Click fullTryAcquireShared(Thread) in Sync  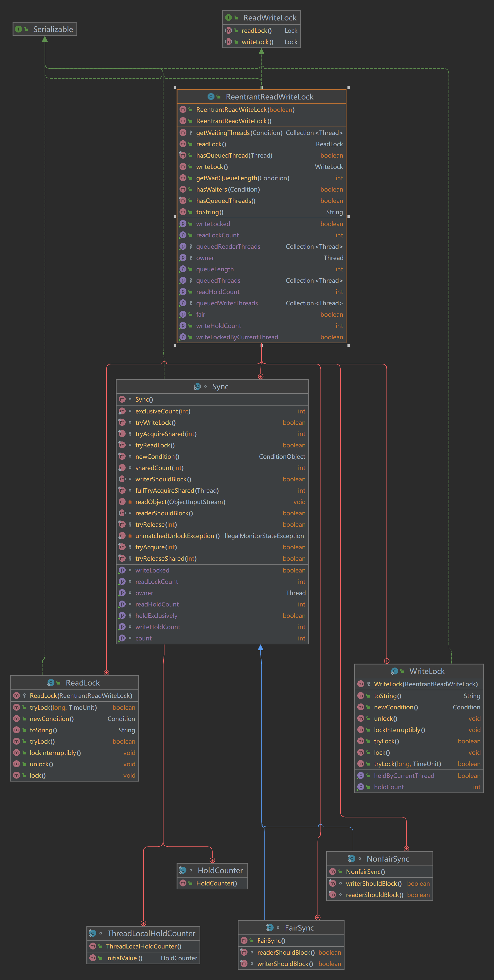[x=212, y=490]
